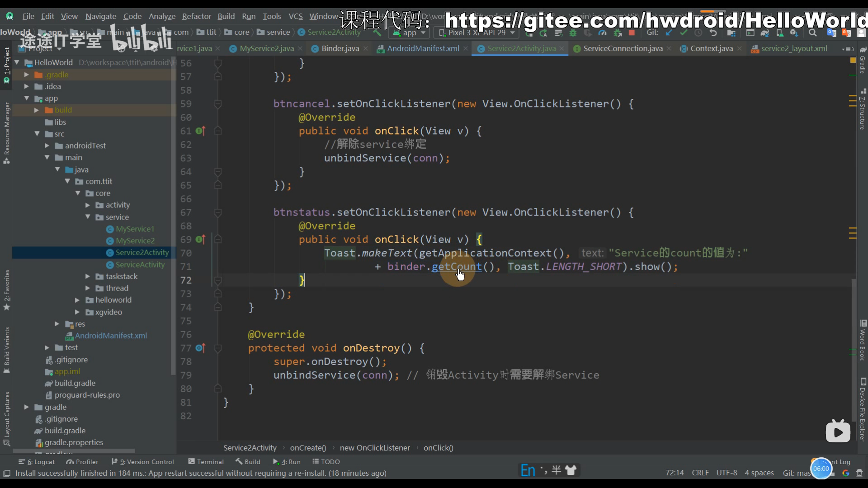Expand the taskstack package
The width and height of the screenshot is (868, 488).
coord(88,276)
